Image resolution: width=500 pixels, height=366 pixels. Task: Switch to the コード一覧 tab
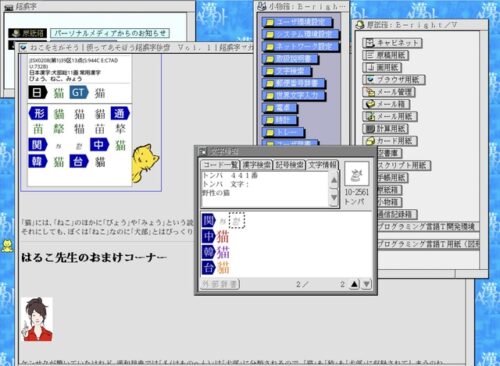click(220, 165)
